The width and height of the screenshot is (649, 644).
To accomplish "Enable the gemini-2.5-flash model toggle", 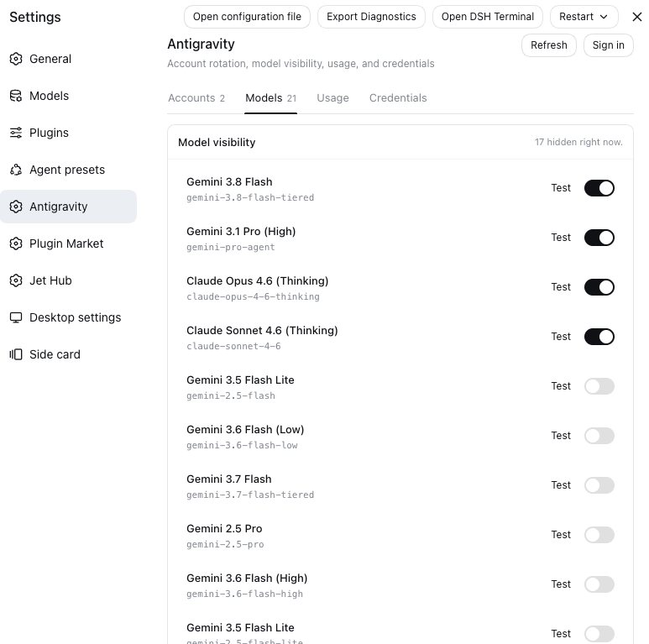I will point(599,386).
